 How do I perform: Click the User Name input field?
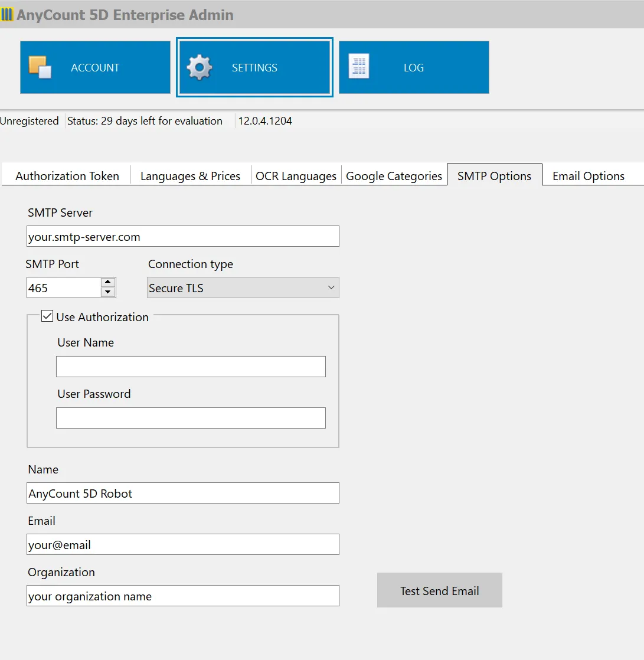pyautogui.click(x=191, y=367)
